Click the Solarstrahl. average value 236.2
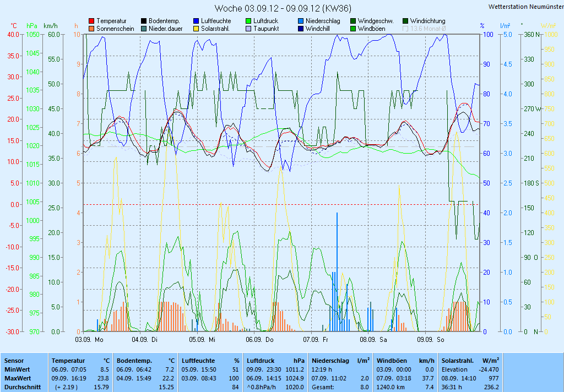This screenshot has height=392, width=564. [492, 388]
